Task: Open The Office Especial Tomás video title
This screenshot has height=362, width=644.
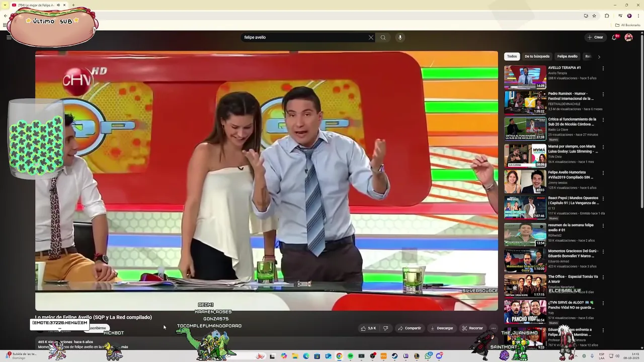Action: click(x=573, y=279)
